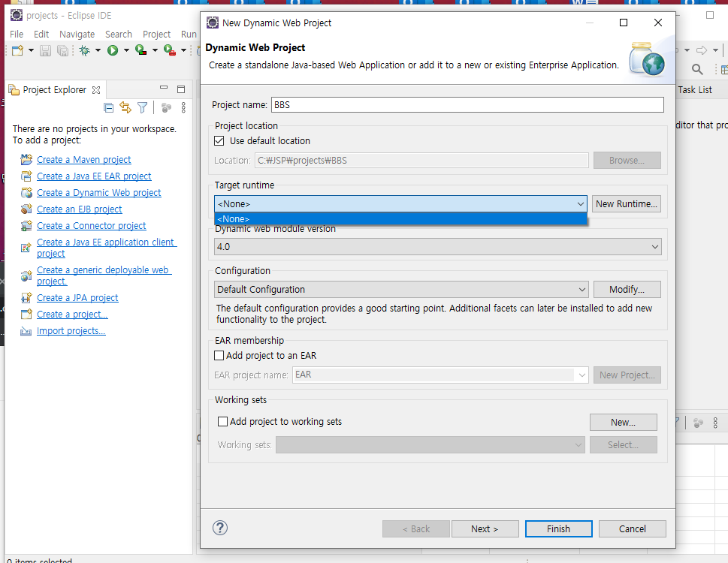The image size is (728, 563).
Task: Open the Edit menu
Action: [41, 35]
